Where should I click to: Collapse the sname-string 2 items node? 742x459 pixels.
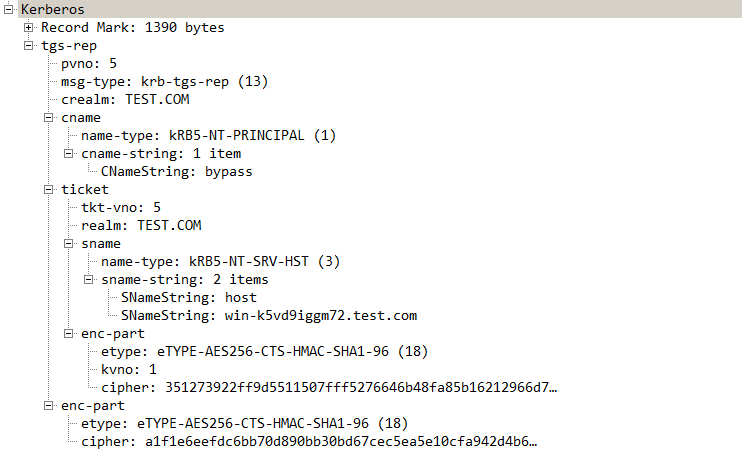point(88,280)
